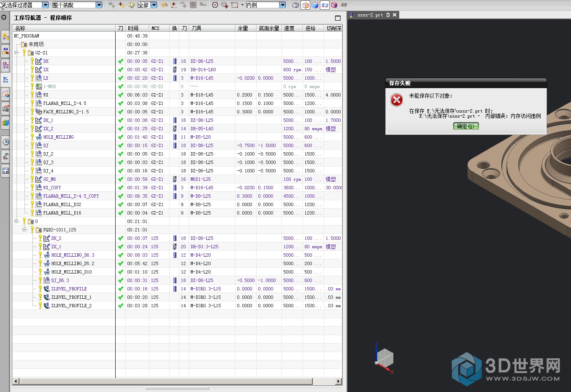Switch to the xxxx-2.prt tab
The width and height of the screenshot is (571, 392).
(x=370, y=15)
